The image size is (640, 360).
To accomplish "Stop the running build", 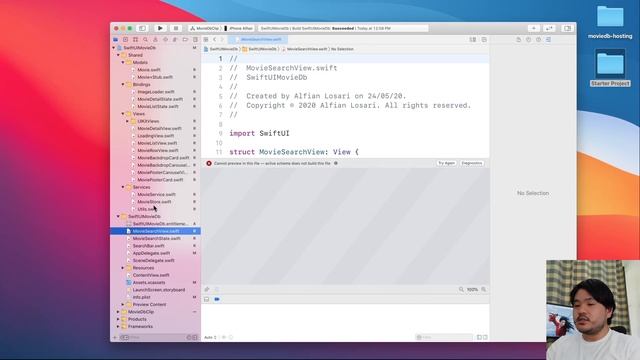I will [176, 28].
